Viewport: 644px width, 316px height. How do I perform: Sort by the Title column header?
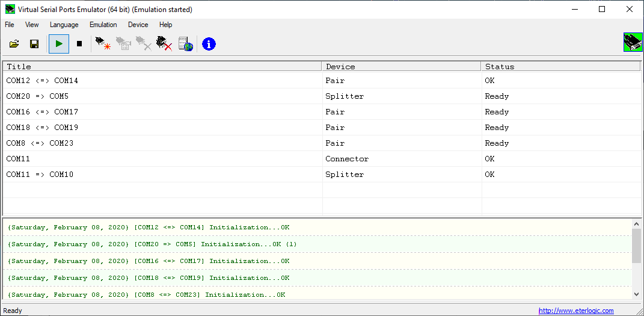coord(162,67)
